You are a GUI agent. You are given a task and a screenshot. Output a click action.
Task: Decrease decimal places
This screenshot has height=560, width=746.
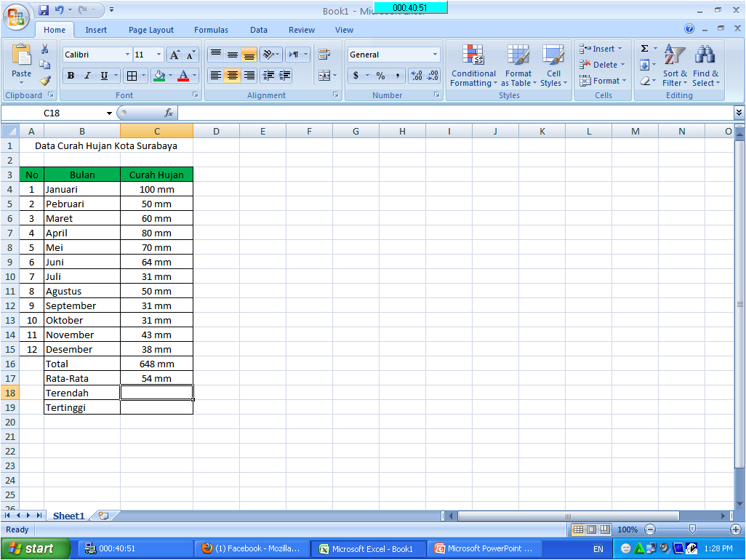(x=433, y=76)
